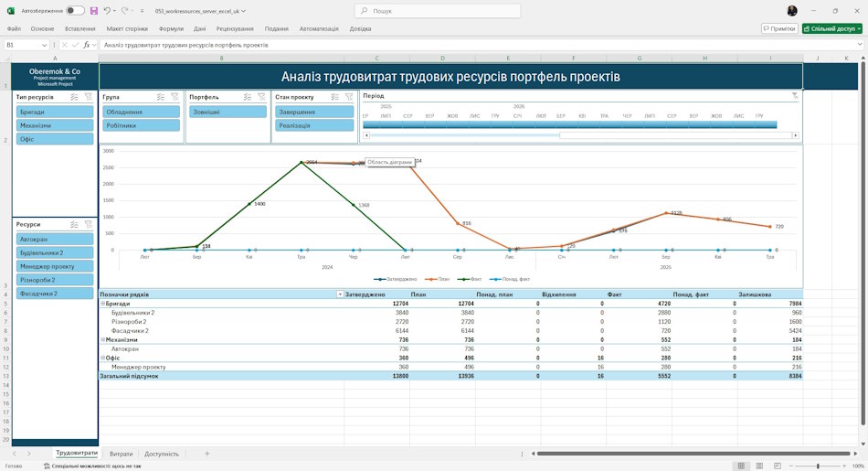The width and height of the screenshot is (868, 471).
Task: Toggle the Реалізація slicer item
Action: click(314, 126)
